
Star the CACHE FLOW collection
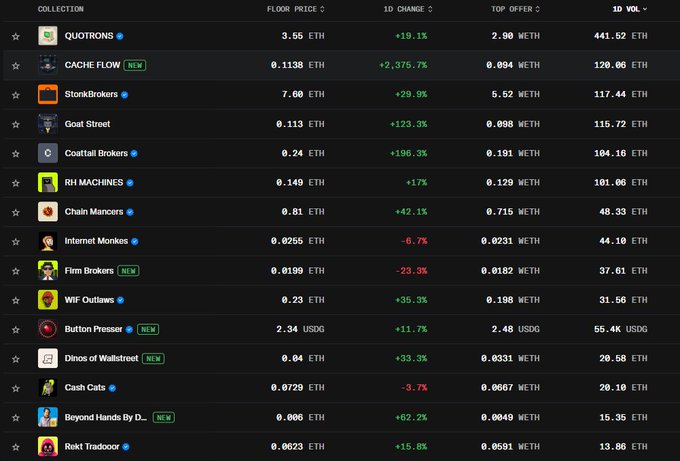[16, 65]
